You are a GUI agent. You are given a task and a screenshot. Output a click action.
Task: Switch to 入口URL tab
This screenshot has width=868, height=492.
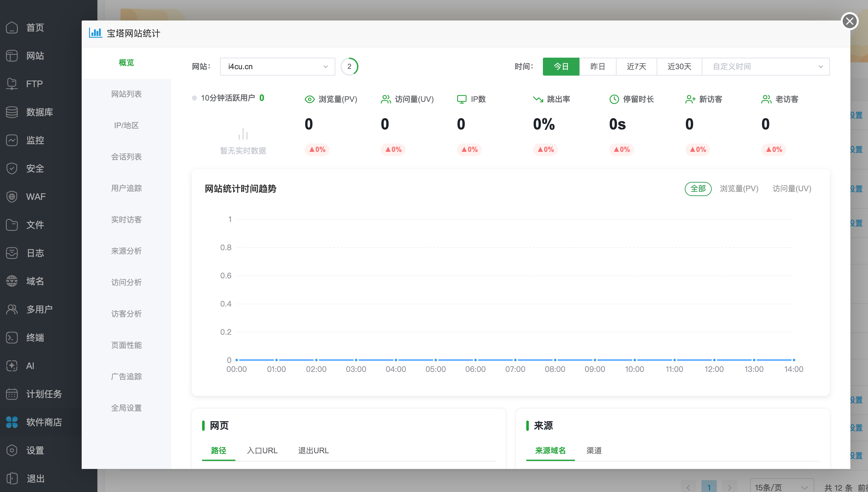pyautogui.click(x=262, y=450)
